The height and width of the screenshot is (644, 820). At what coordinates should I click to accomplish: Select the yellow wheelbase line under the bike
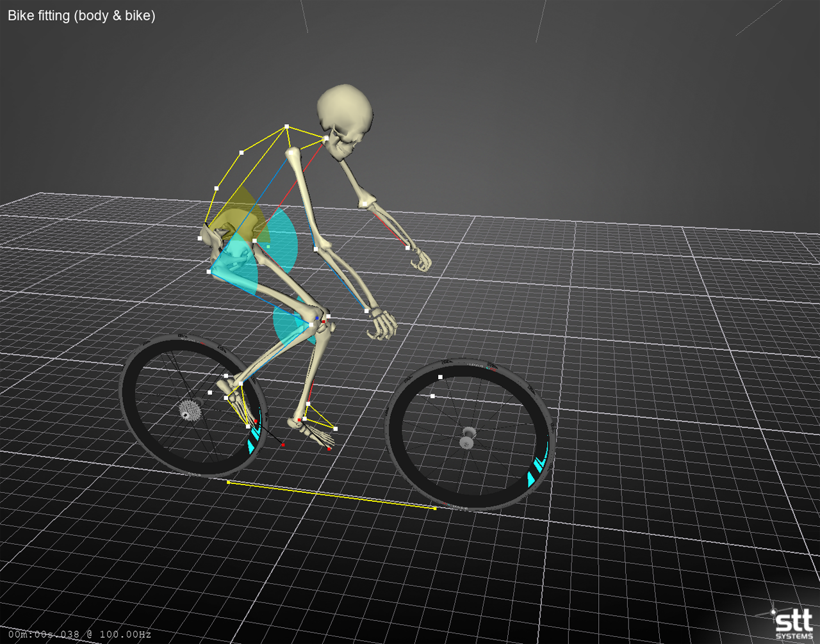coord(332,495)
